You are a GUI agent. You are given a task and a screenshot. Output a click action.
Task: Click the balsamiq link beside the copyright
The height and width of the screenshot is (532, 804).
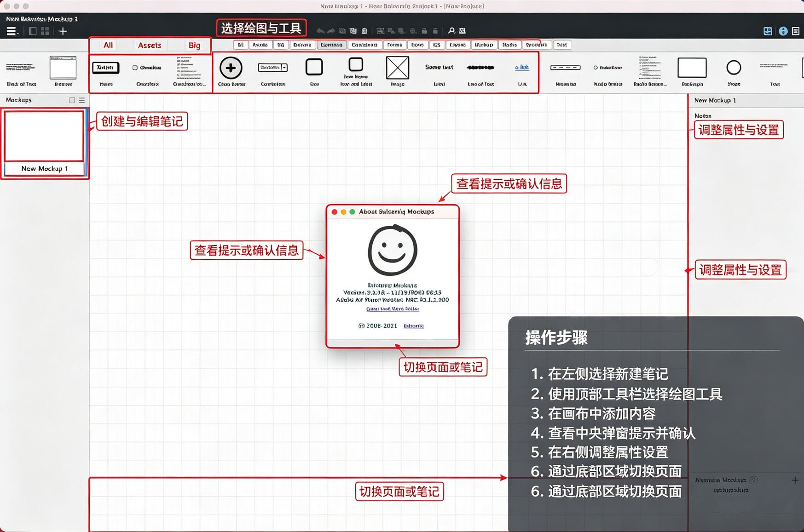pos(414,326)
